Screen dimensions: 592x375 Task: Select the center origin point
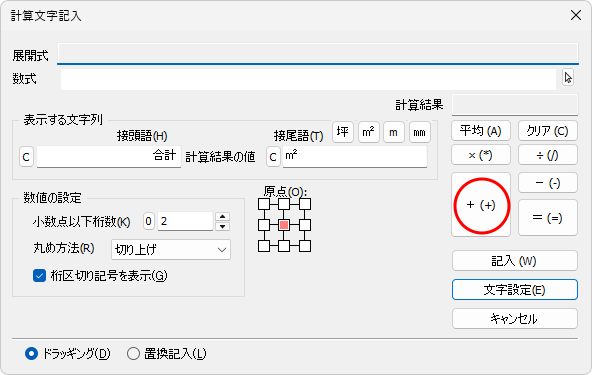tap(284, 225)
